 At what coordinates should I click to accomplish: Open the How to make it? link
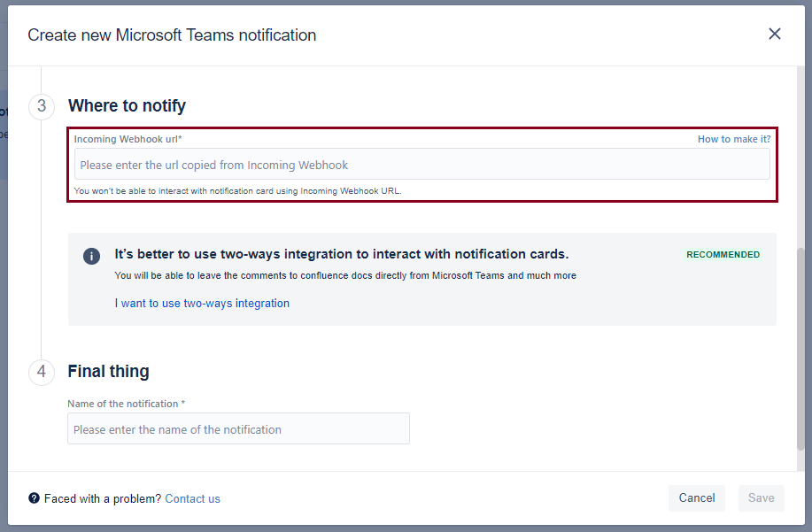733,139
